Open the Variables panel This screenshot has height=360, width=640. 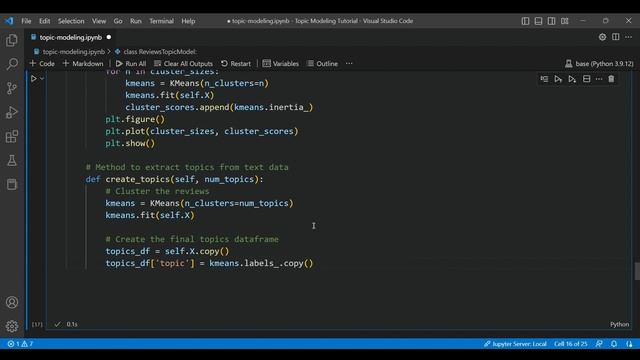281,64
